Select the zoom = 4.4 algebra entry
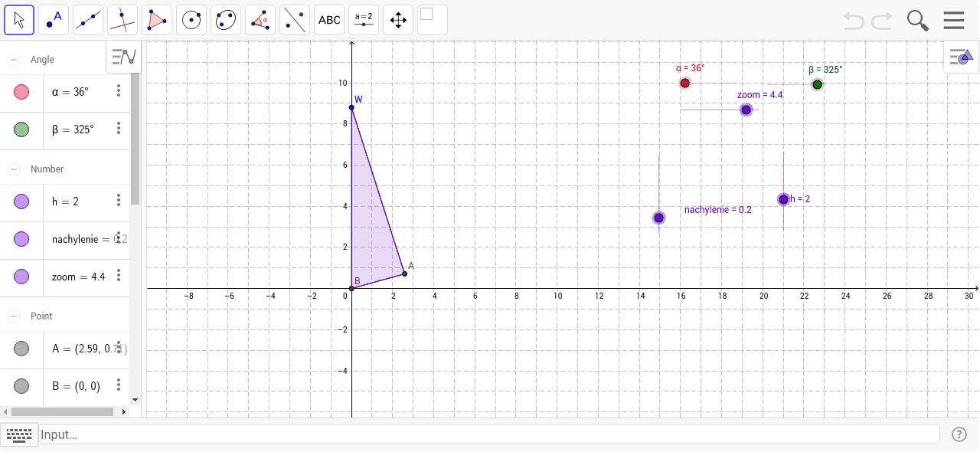The image size is (980, 452). point(78,277)
